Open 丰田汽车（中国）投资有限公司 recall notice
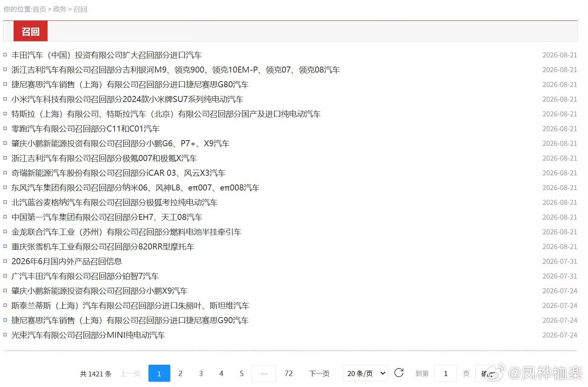 tap(106, 55)
